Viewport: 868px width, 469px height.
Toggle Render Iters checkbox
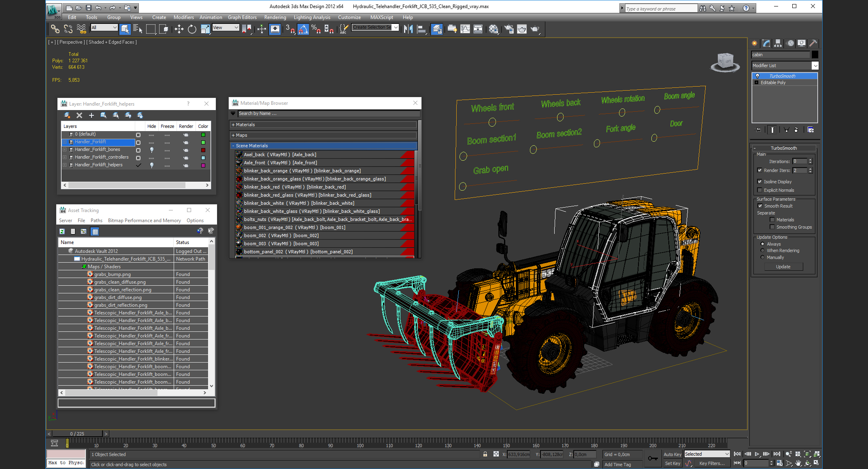click(x=759, y=170)
